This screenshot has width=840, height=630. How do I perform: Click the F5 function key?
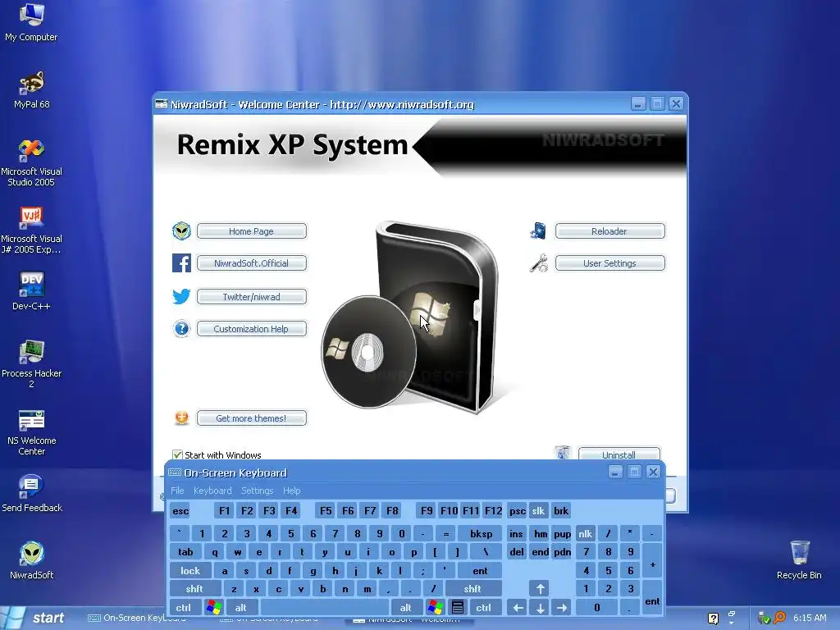pos(326,510)
